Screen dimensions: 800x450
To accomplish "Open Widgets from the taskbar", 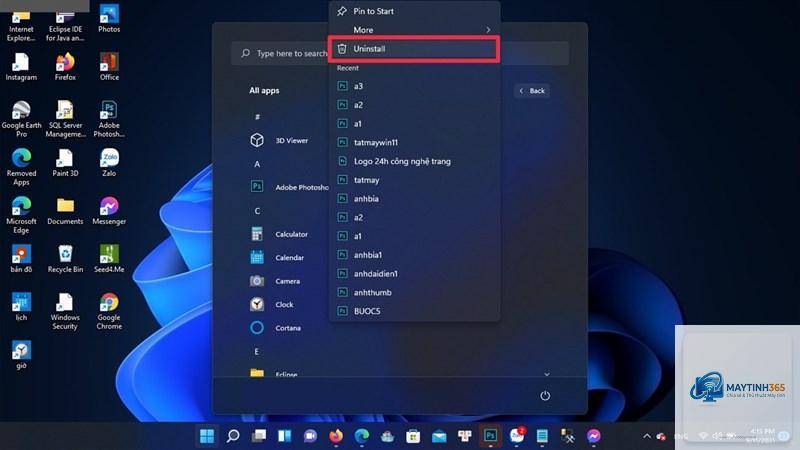I will tap(285, 436).
